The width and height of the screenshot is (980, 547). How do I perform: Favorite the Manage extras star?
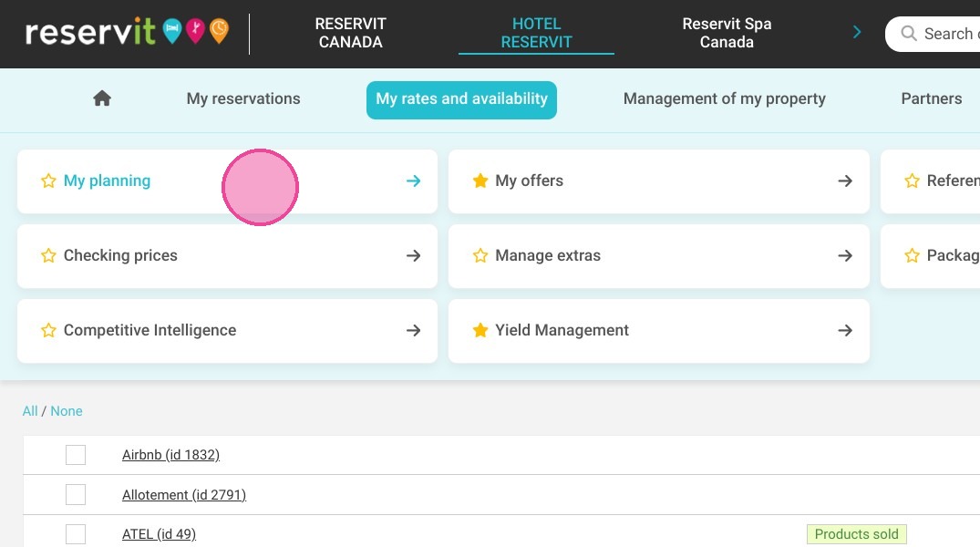[x=480, y=255]
